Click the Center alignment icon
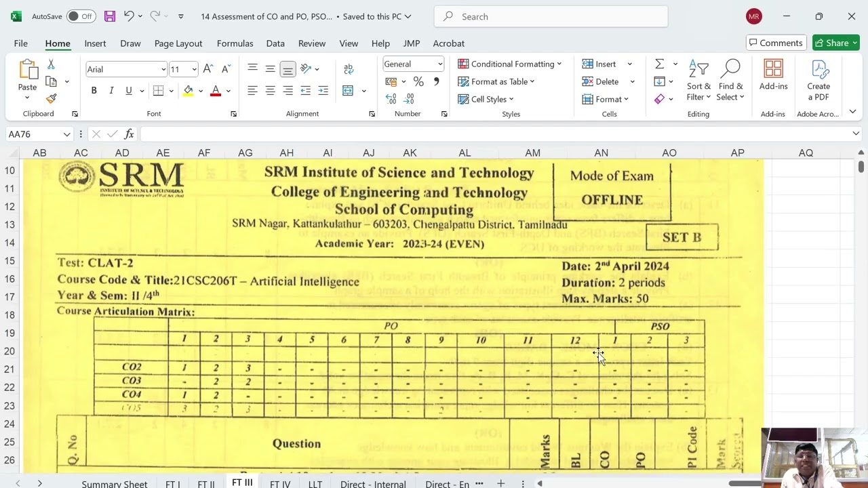The image size is (868, 488). [270, 91]
